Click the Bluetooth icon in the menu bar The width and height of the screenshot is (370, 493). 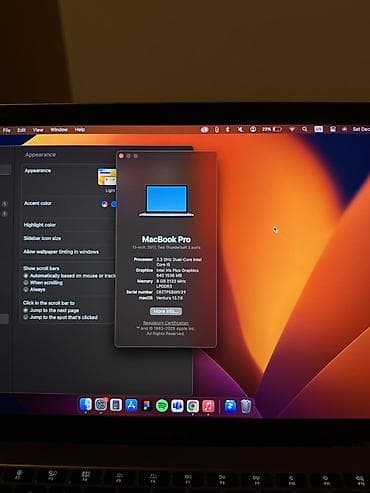(228, 129)
